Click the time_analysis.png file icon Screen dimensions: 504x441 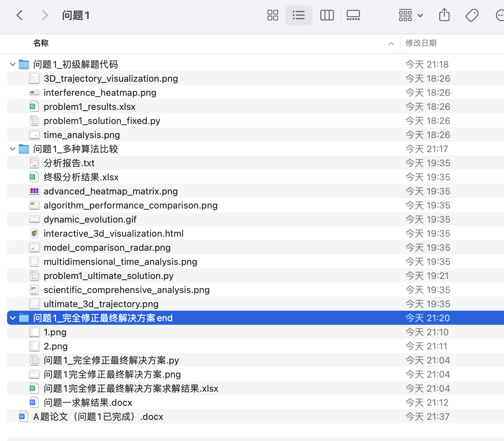pyautogui.click(x=34, y=135)
